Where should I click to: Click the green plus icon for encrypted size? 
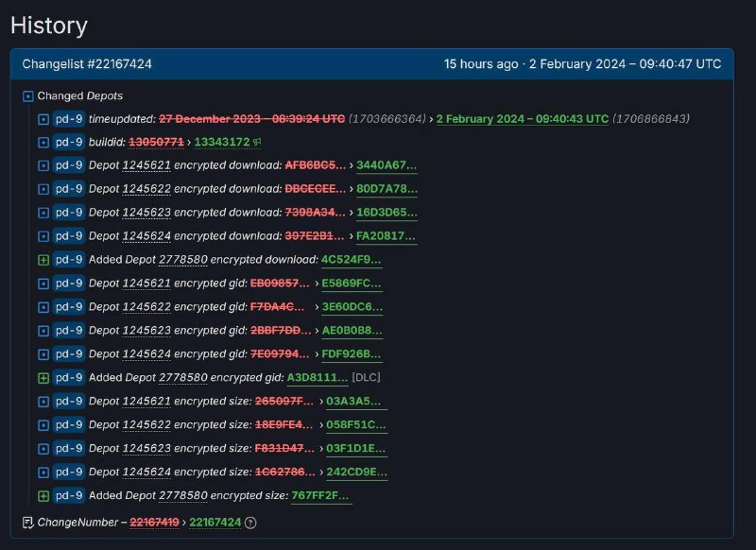43,496
